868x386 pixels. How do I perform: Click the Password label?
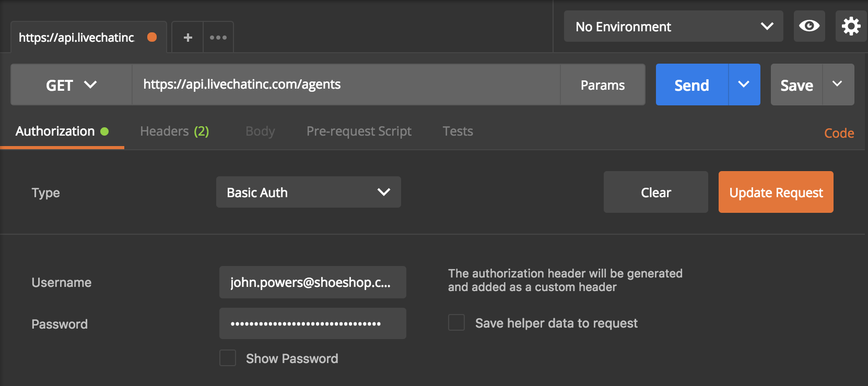(x=60, y=324)
